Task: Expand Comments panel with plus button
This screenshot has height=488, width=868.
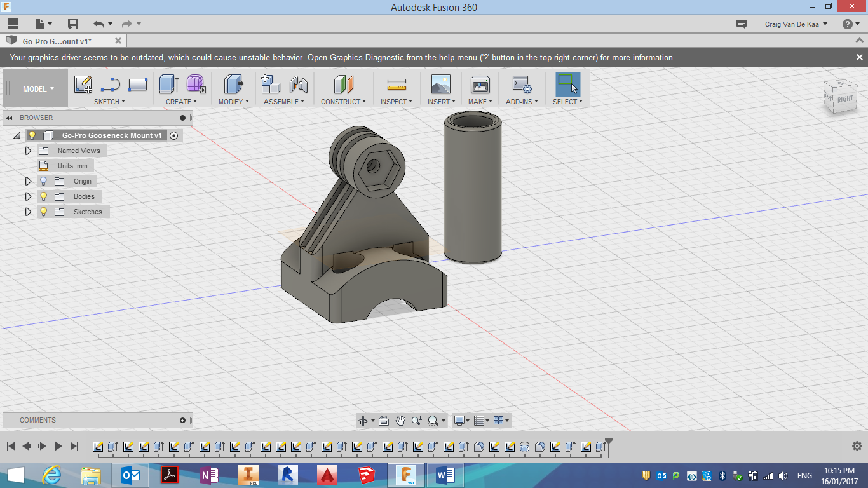Action: [182, 420]
